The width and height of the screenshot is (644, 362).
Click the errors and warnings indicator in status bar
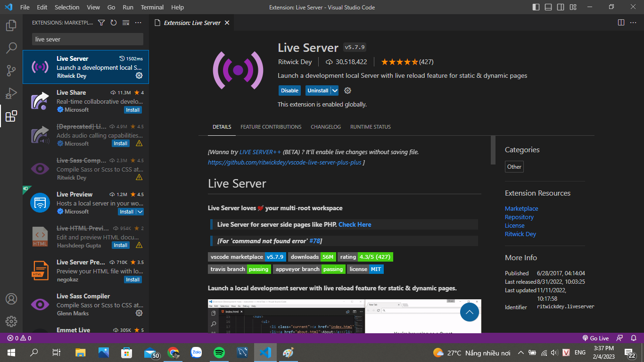[x=19, y=338]
